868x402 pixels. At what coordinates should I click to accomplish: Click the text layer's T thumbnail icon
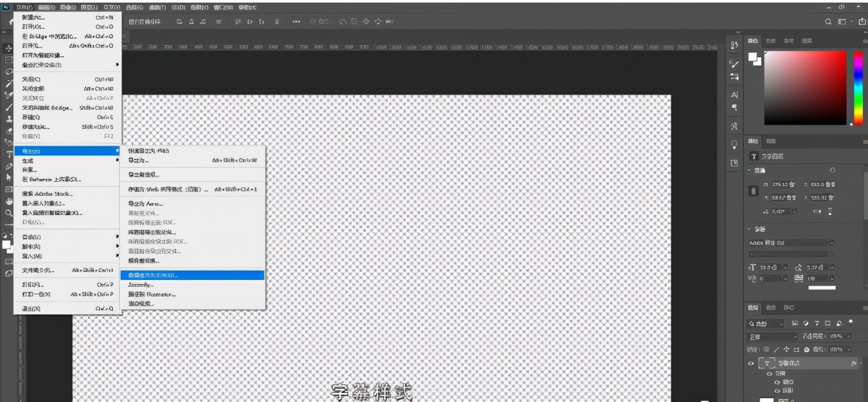pos(766,363)
